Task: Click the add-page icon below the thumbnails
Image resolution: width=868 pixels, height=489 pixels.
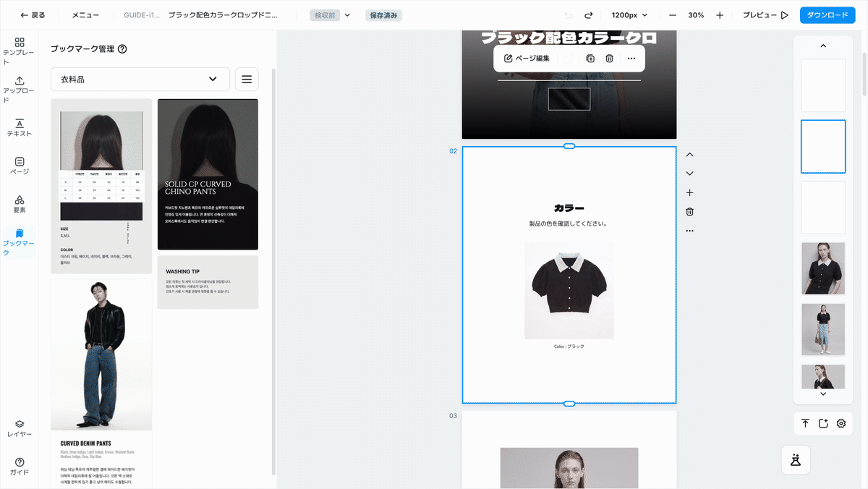Action: [x=823, y=424]
